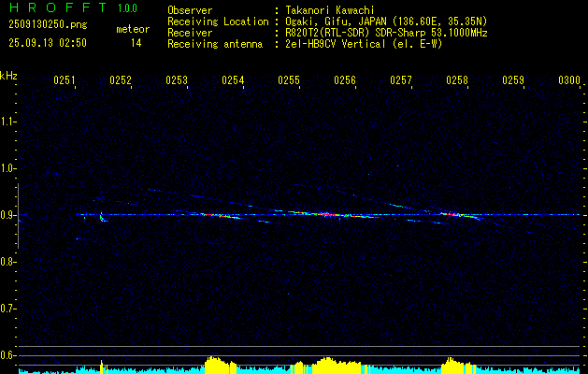The width and height of the screenshot is (588, 374).
Task: Click time marker 0253
Action: [177, 80]
